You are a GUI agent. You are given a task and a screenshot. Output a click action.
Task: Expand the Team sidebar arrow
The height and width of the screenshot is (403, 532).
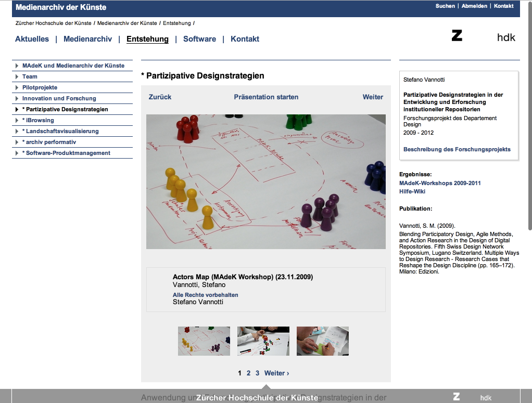pyautogui.click(x=17, y=76)
